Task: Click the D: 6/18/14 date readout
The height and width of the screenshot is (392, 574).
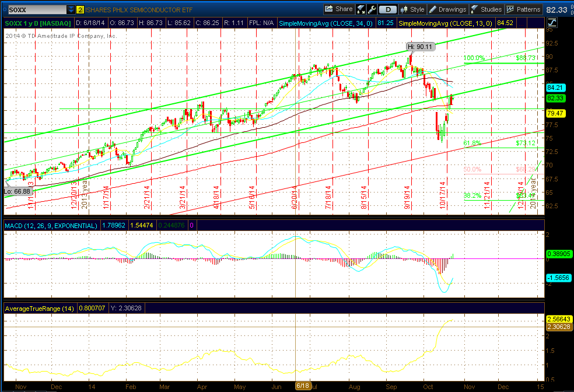Action: click(x=90, y=23)
